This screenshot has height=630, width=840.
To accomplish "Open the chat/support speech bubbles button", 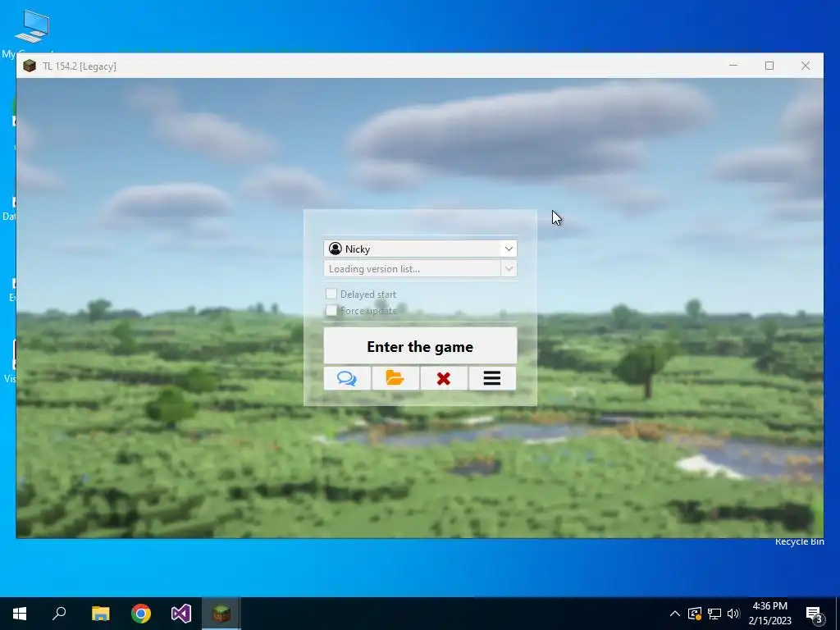I will pyautogui.click(x=347, y=378).
